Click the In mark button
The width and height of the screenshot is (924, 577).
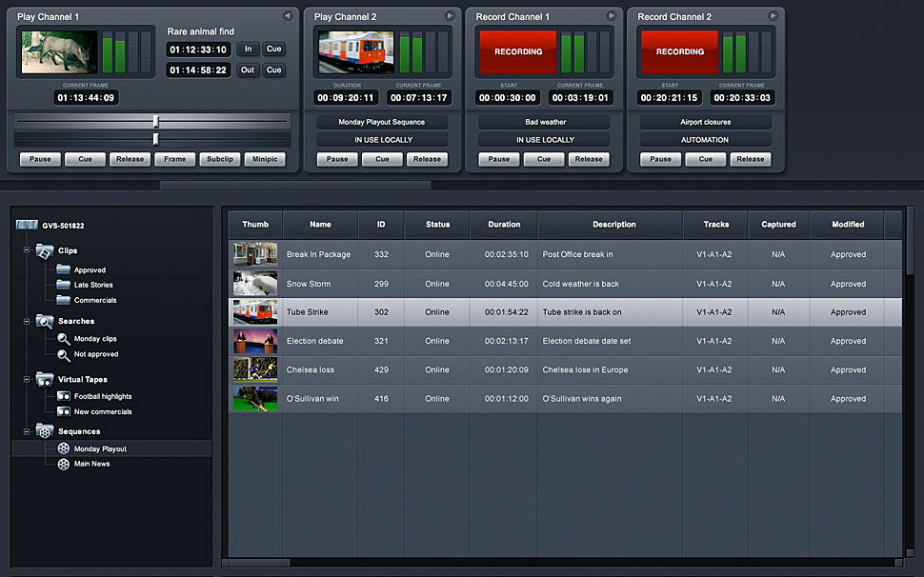248,50
